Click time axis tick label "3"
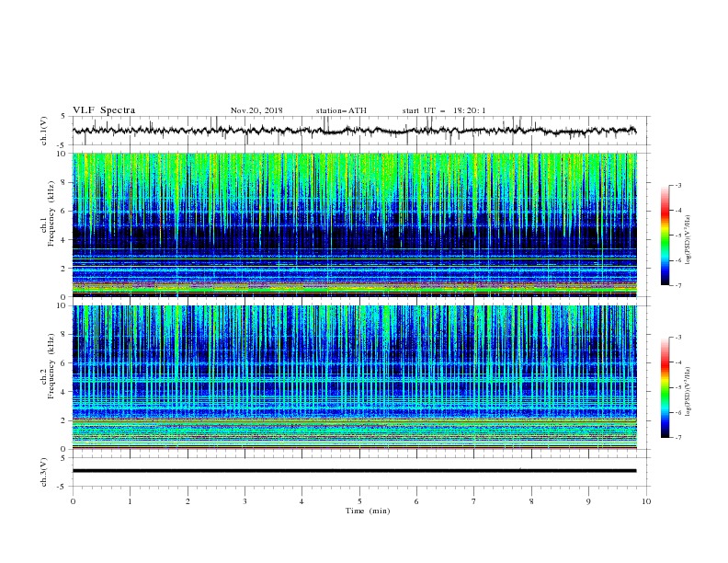Screen dimensions: 728x563 (245, 501)
